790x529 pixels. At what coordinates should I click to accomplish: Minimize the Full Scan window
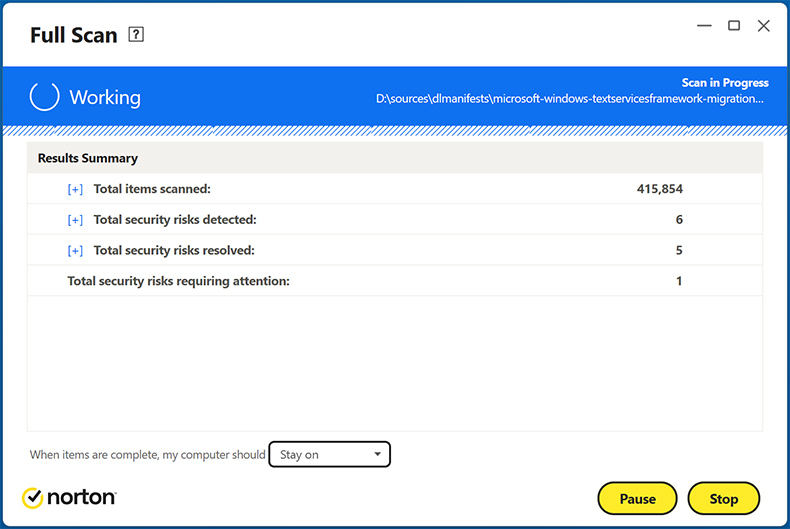click(703, 26)
